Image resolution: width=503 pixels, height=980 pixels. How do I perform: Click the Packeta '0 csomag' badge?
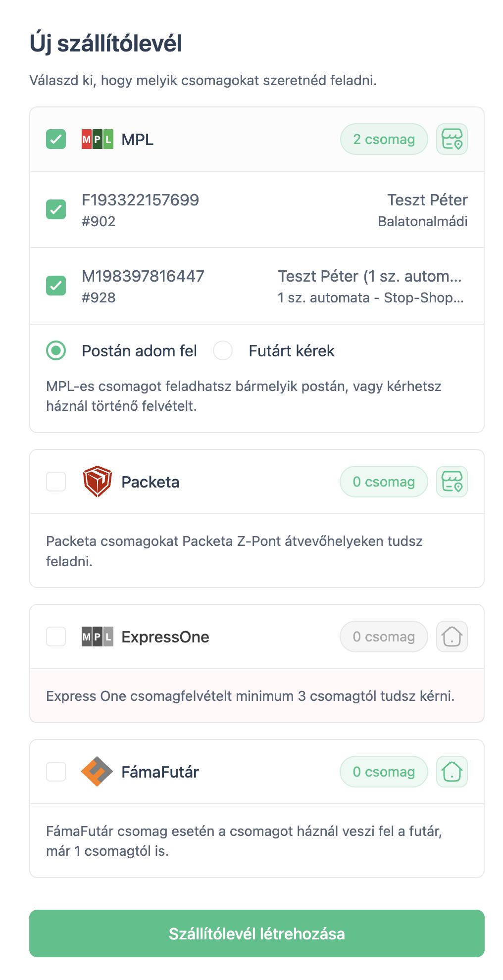[x=384, y=482]
